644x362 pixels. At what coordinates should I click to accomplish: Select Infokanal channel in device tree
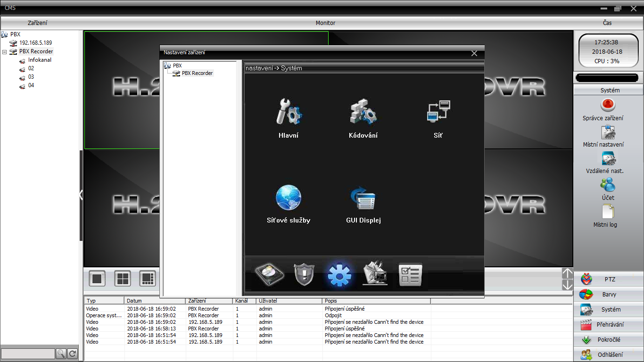click(40, 60)
